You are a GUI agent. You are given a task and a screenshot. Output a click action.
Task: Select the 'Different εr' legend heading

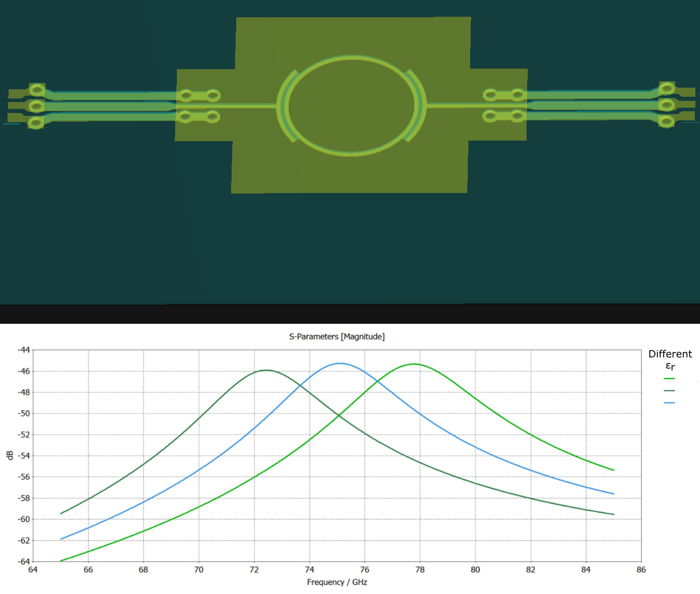pos(669,360)
